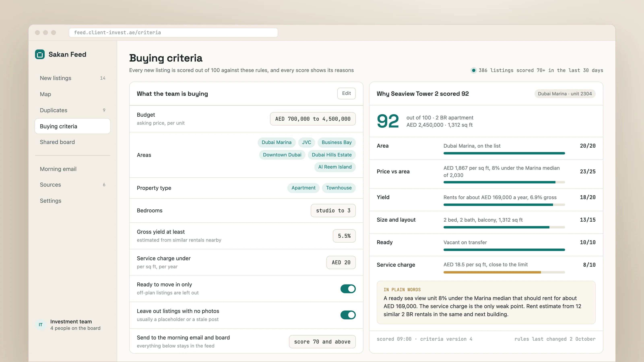644x362 pixels.
Task: Toggle Leave out listings with no photos
Action: (348, 315)
